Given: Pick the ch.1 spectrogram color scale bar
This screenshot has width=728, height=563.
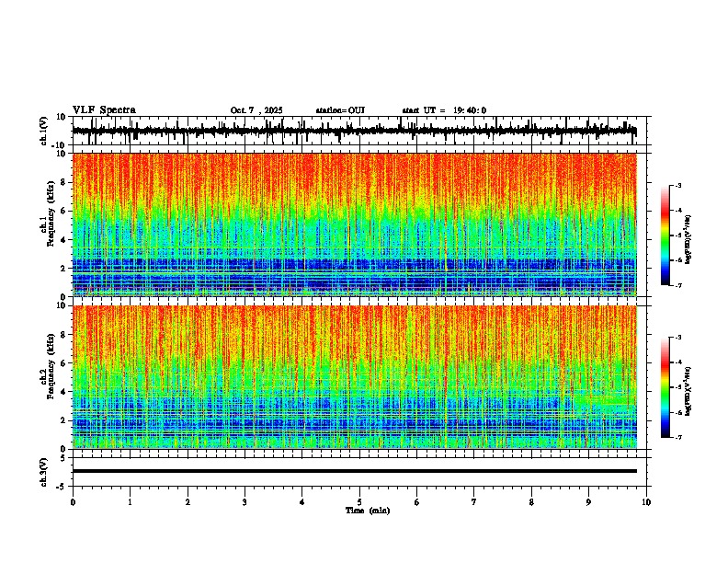Looking at the screenshot, I should pyautogui.click(x=665, y=236).
